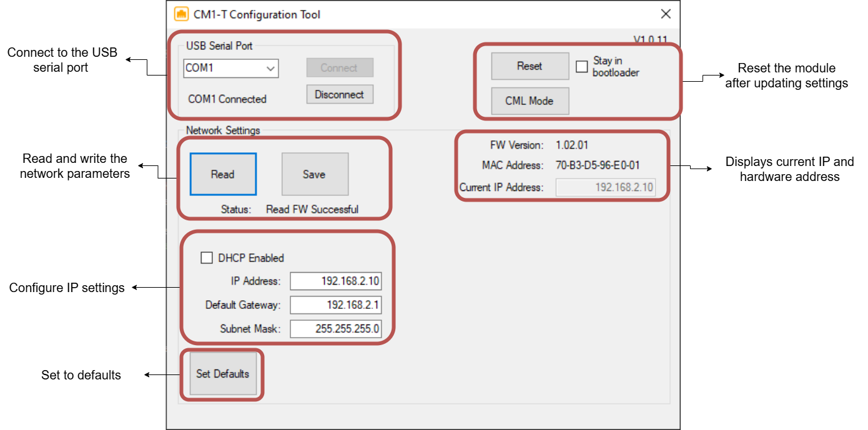Click the MAC Address value 70-B3-D5-96-E0-01

point(597,165)
